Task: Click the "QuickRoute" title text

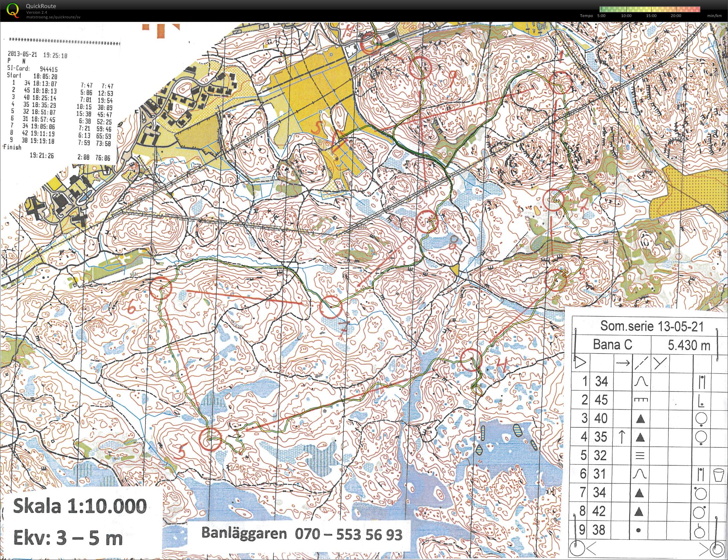Action: tap(41, 6)
